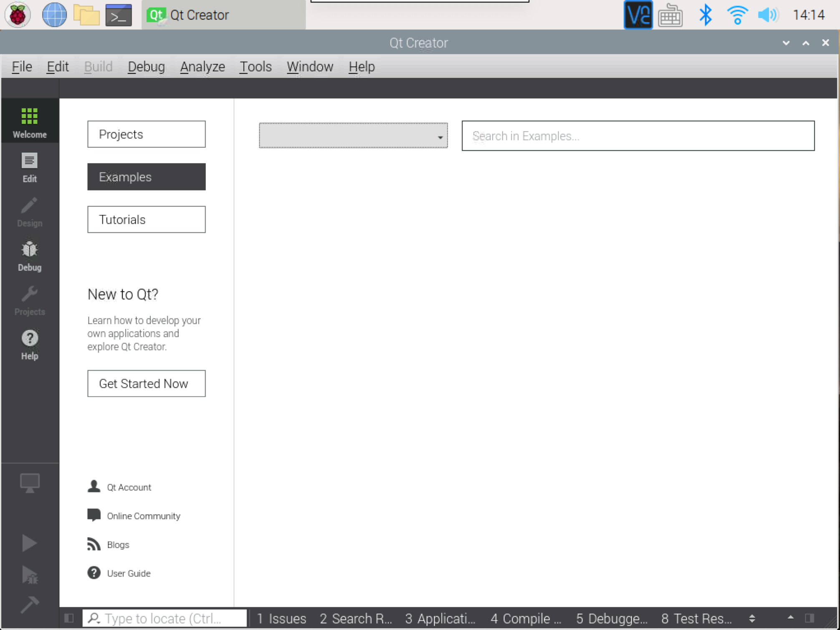Viewport: 840px width, 630px height.
Task: Open the examples category dropdown
Action: point(353,136)
